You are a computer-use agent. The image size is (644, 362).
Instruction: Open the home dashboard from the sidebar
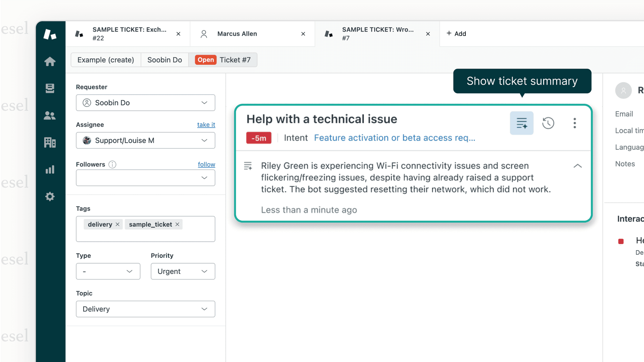(x=50, y=62)
